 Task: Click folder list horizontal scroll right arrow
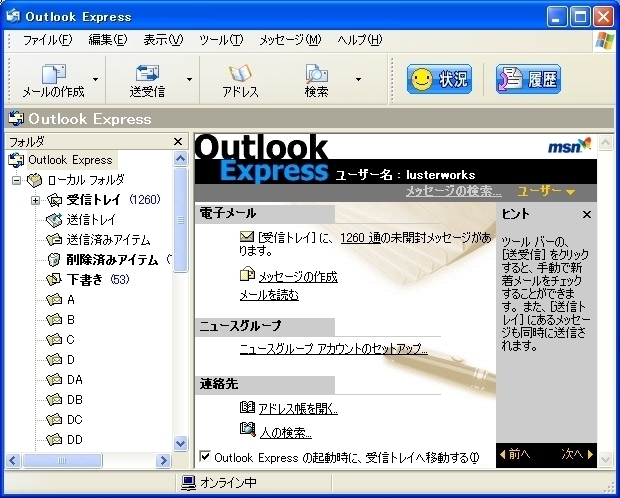pos(163,460)
